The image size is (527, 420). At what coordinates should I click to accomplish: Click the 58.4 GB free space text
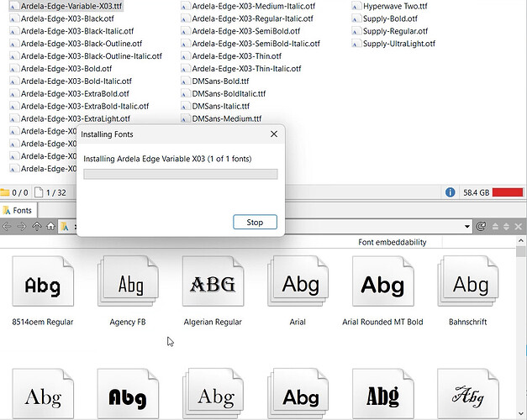(477, 192)
